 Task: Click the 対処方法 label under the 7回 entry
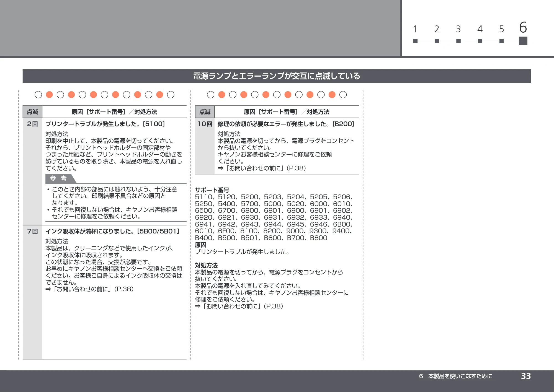point(57,242)
